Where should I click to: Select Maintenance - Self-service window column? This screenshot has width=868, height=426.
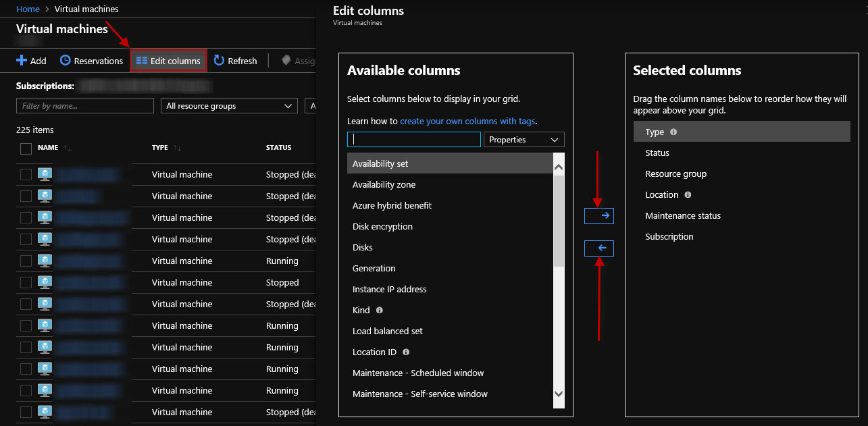tap(450, 394)
